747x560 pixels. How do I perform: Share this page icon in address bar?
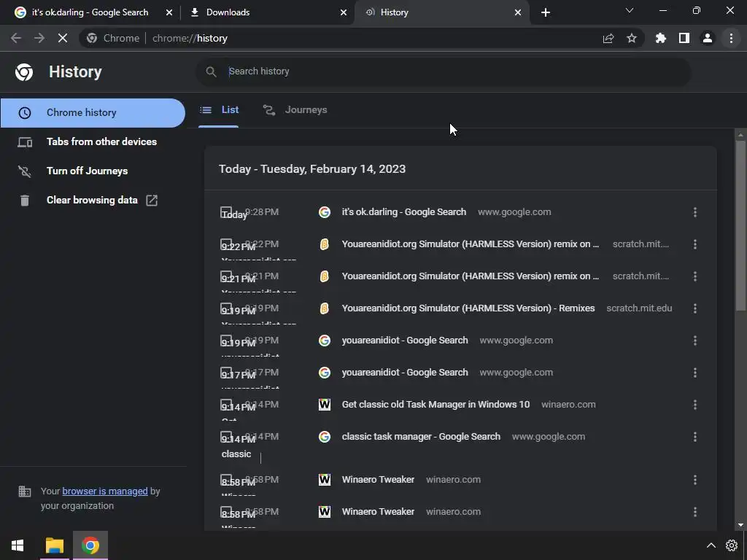click(x=608, y=39)
